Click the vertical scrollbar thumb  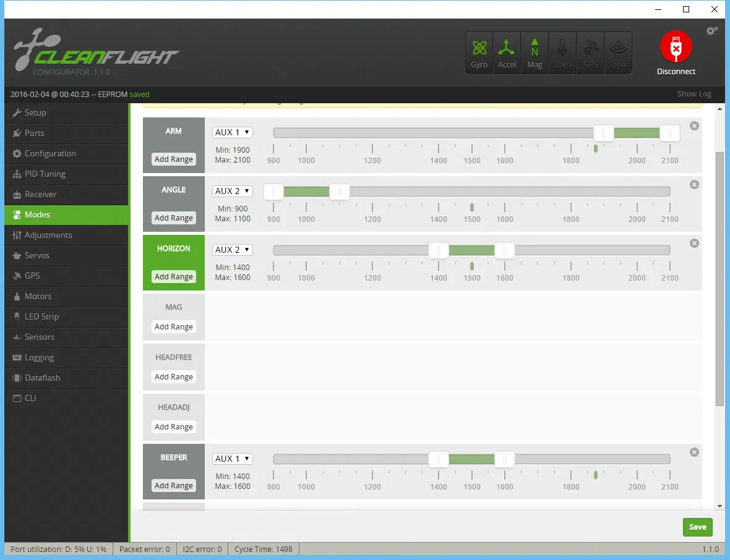pos(719,279)
